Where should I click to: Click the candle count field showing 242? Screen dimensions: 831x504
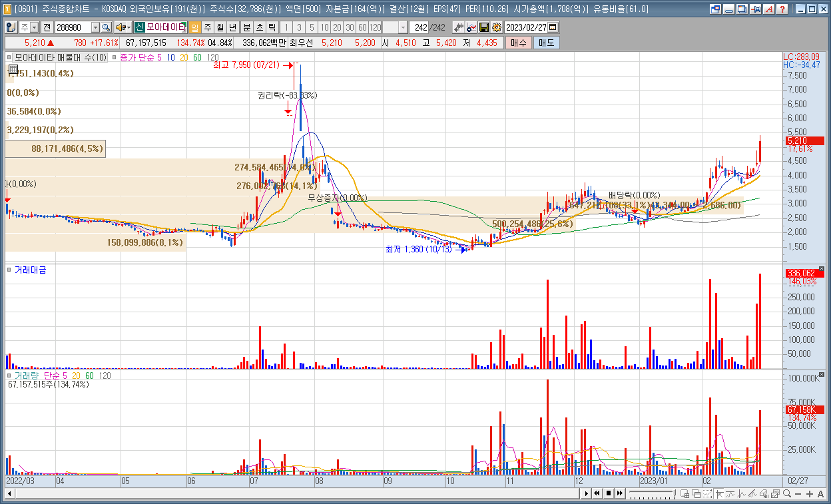click(419, 27)
